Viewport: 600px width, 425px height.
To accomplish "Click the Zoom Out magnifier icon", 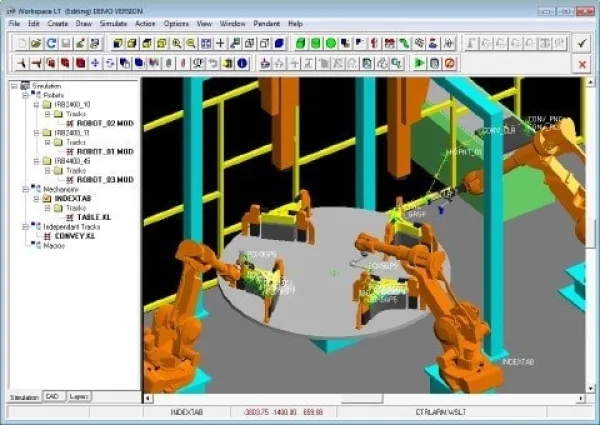I will pyautogui.click(x=191, y=43).
